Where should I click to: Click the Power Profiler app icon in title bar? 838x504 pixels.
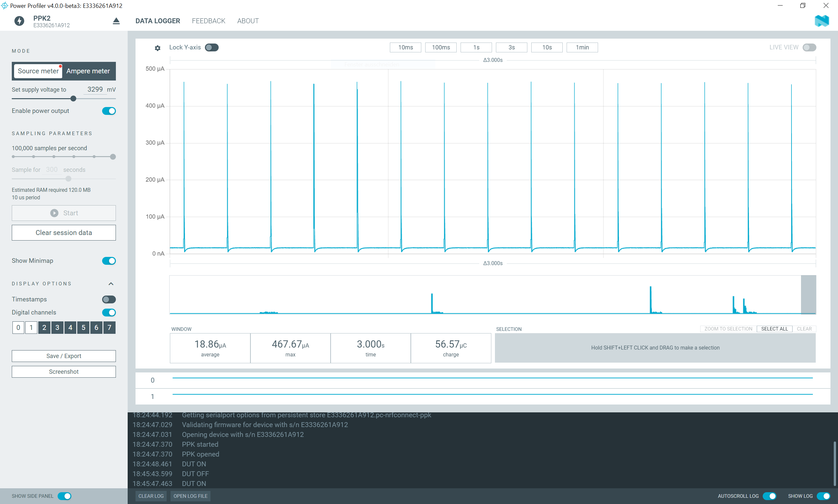coord(4,6)
